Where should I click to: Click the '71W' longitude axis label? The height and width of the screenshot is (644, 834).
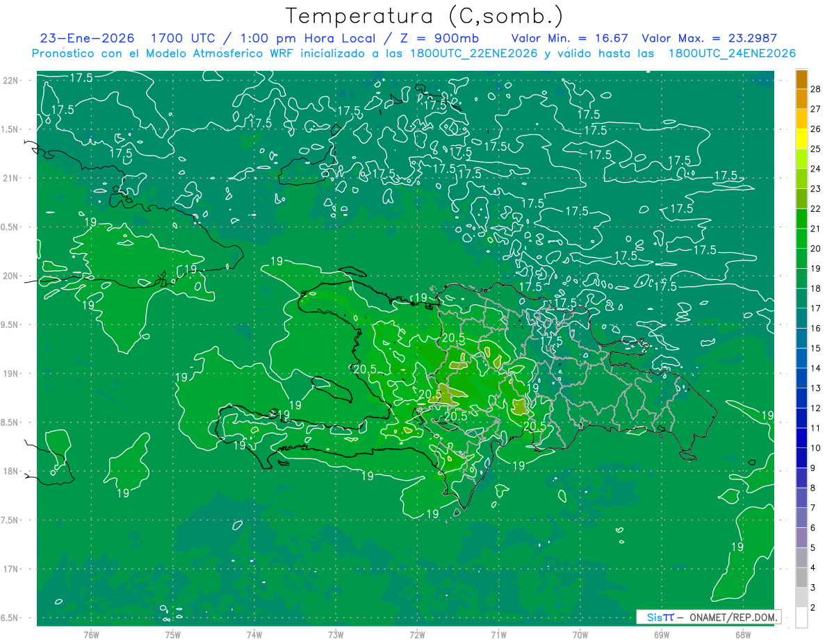pyautogui.click(x=498, y=634)
